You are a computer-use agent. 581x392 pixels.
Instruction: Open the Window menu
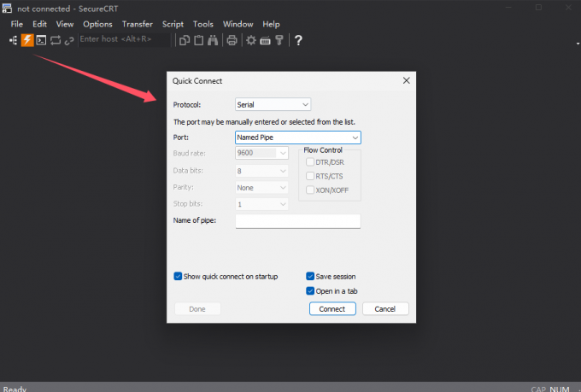238,24
